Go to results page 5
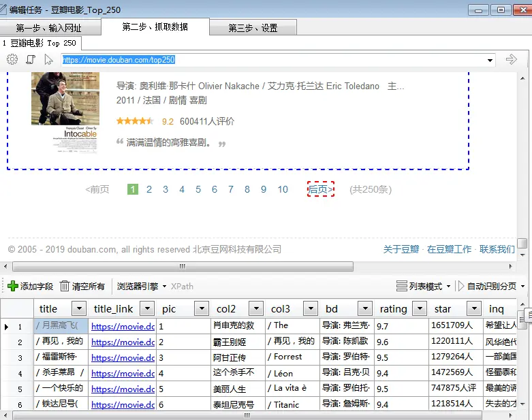Viewport: 532px width, 420px height. (198, 189)
